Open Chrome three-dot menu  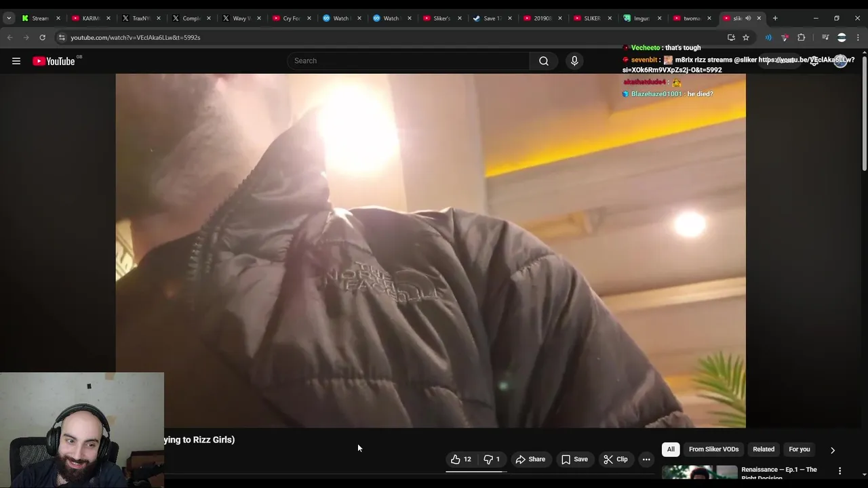[858, 37]
